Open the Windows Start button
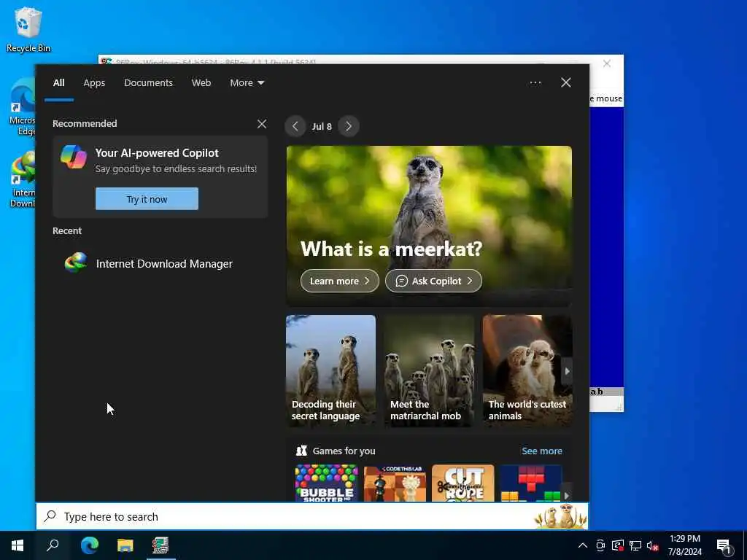747x560 pixels. click(18, 545)
